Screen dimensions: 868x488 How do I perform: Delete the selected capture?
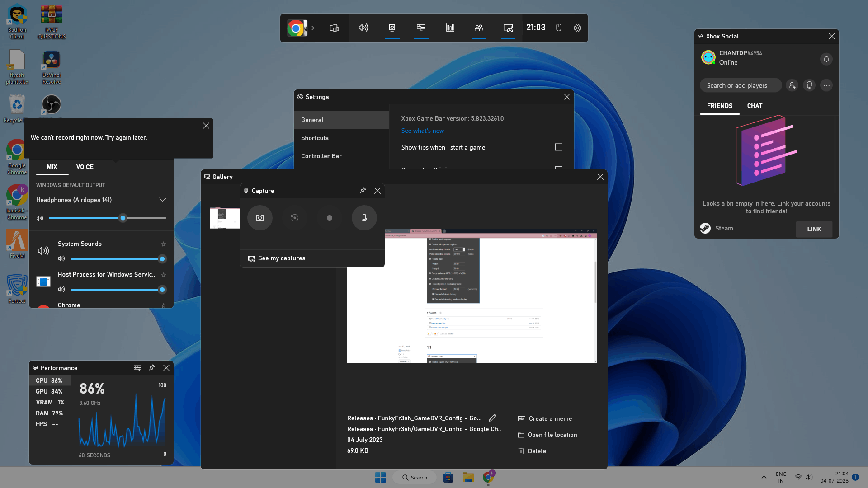pyautogui.click(x=532, y=451)
